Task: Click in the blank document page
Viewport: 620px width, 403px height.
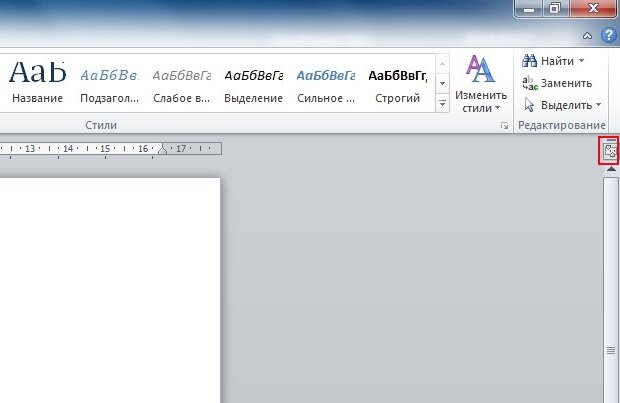Action: click(x=110, y=290)
